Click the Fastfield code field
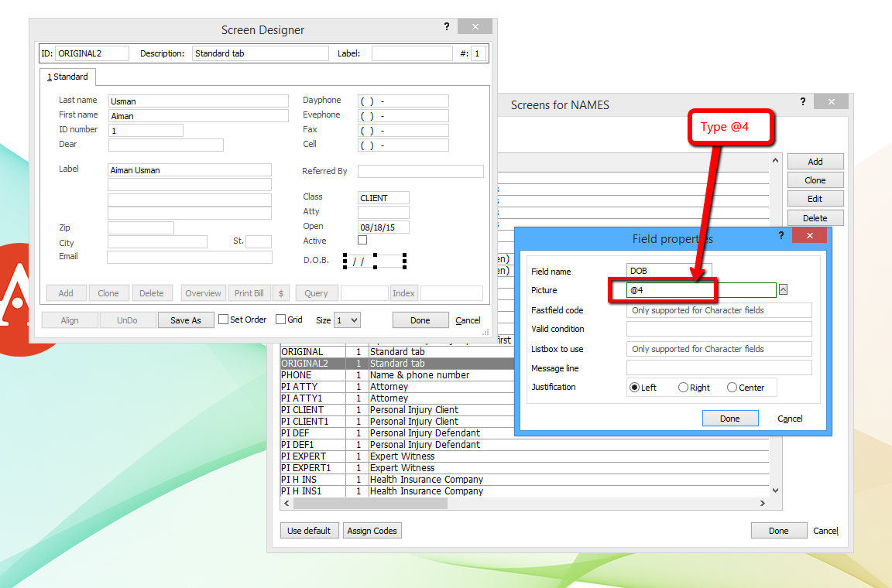 (719, 310)
